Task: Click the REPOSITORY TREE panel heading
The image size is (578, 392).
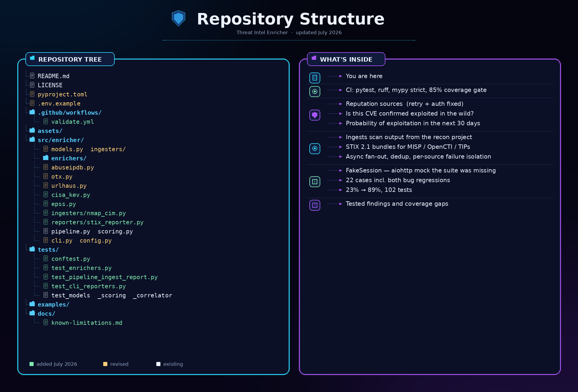Action: 70,59
